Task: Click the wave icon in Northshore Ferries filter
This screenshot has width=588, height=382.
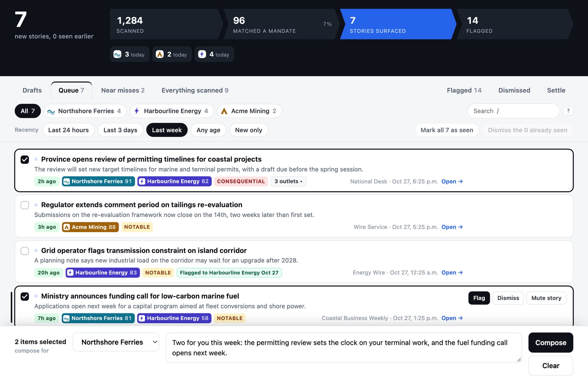Action: point(51,111)
